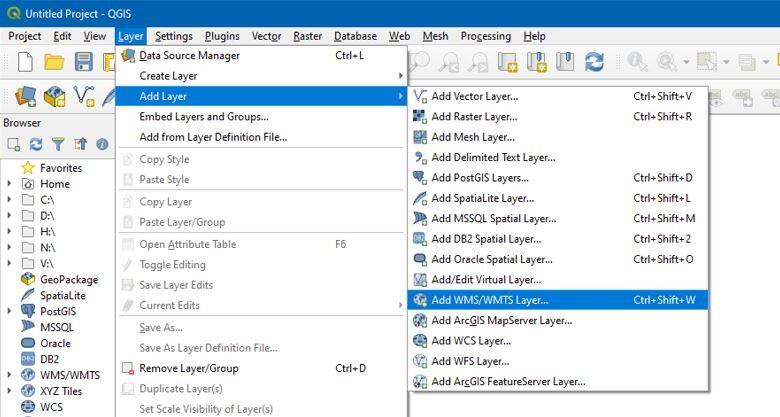
Task: Choose Add Oracle Spatial Layer option
Action: click(558, 259)
